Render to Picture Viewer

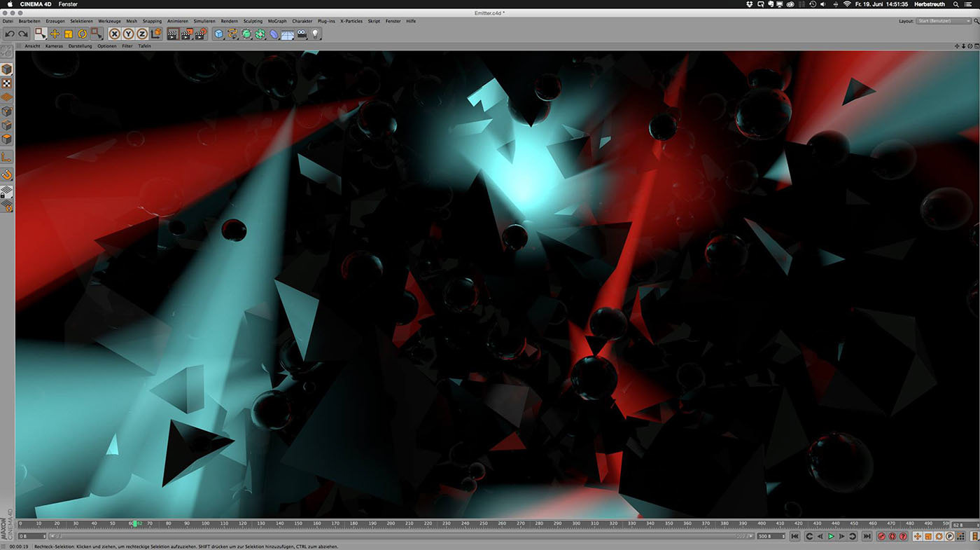click(x=187, y=34)
